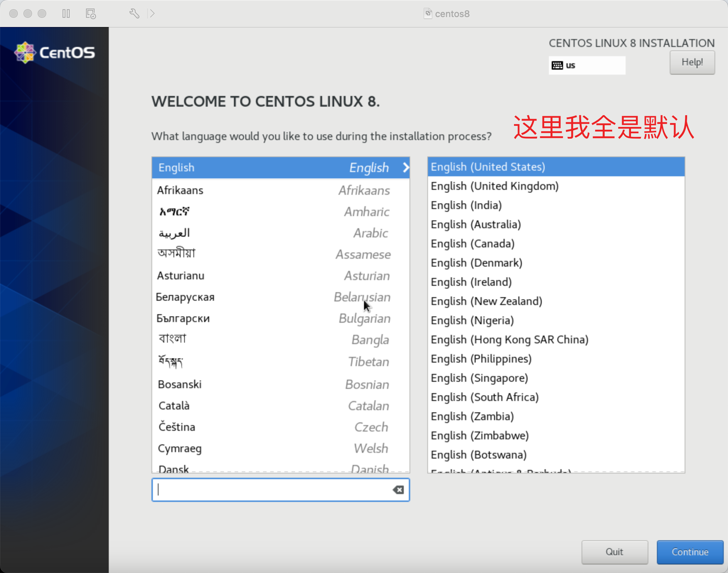This screenshot has height=573, width=728.
Task: Expand English language chevron arrow
Action: (x=406, y=167)
